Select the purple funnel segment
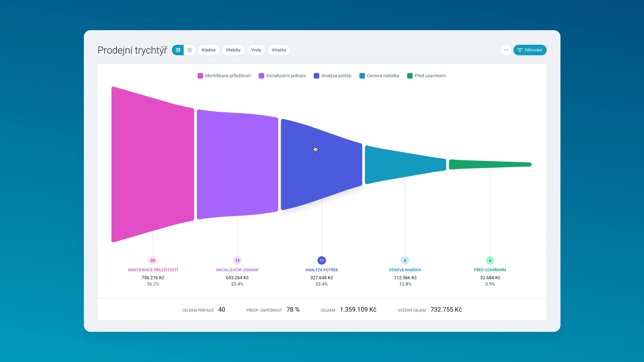Viewport: 644px width, 362px height. (237, 164)
